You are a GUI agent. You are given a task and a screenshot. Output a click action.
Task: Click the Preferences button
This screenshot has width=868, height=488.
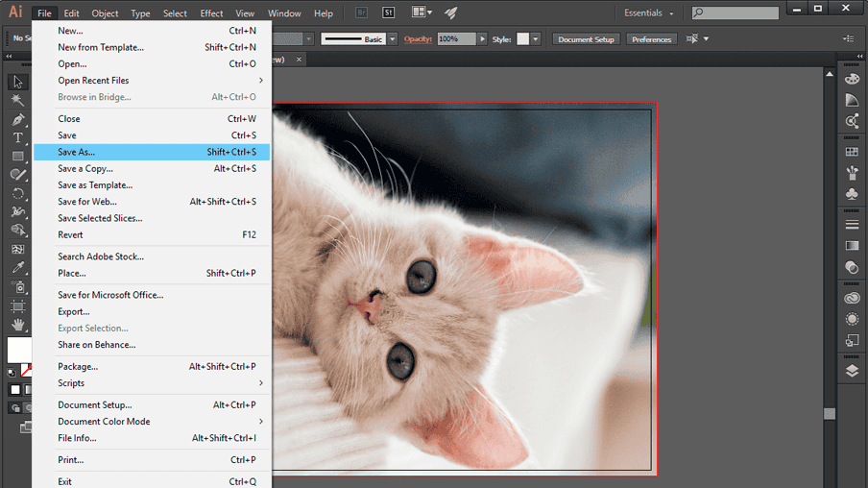pyautogui.click(x=651, y=39)
